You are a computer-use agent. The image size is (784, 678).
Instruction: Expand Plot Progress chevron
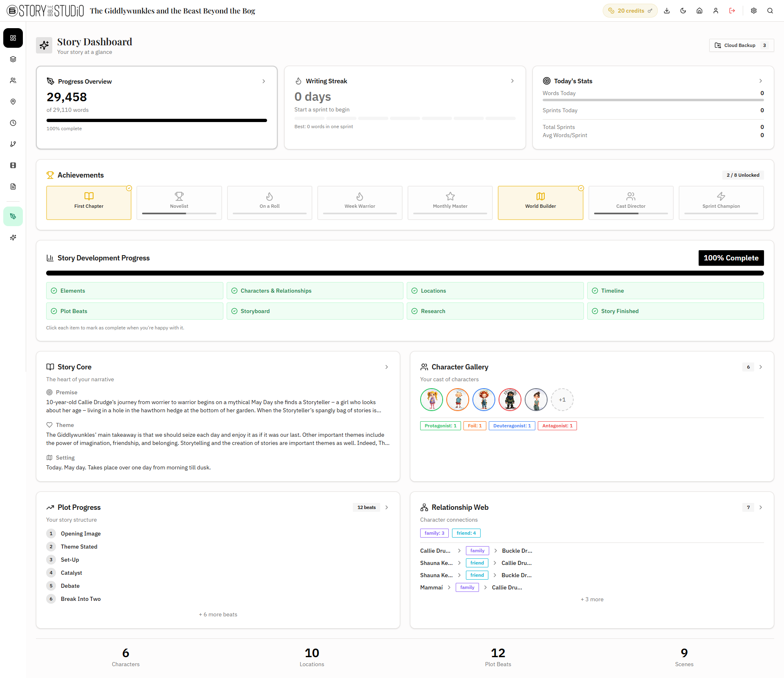pos(387,507)
